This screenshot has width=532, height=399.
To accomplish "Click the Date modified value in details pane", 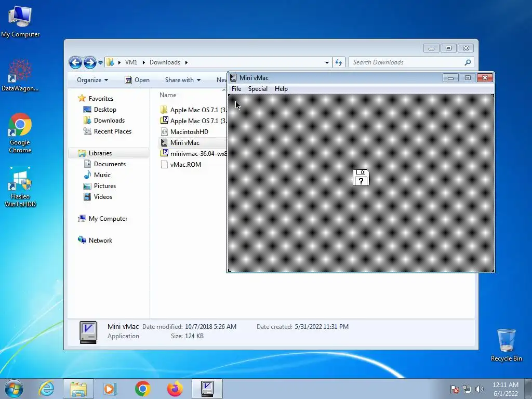I will coord(210,327).
